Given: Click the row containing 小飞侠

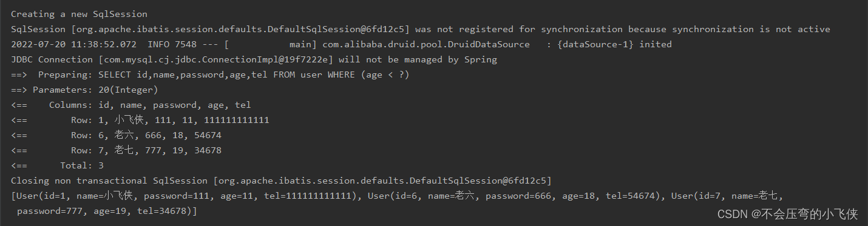Looking at the screenshot, I should pyautogui.click(x=140, y=120).
